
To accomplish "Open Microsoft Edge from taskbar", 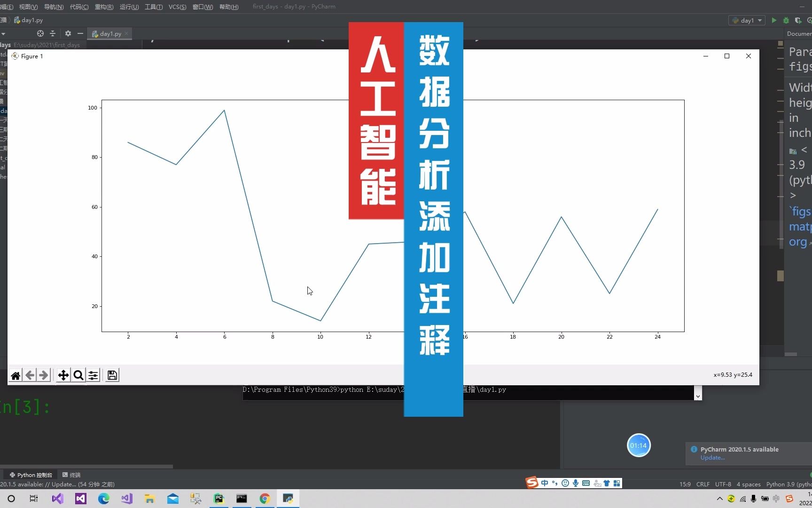I will (x=103, y=499).
